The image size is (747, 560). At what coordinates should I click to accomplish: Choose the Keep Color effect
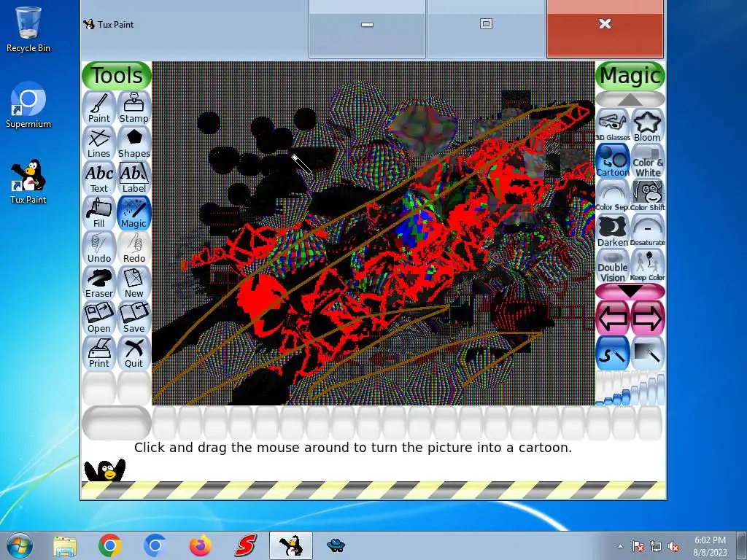[648, 265]
